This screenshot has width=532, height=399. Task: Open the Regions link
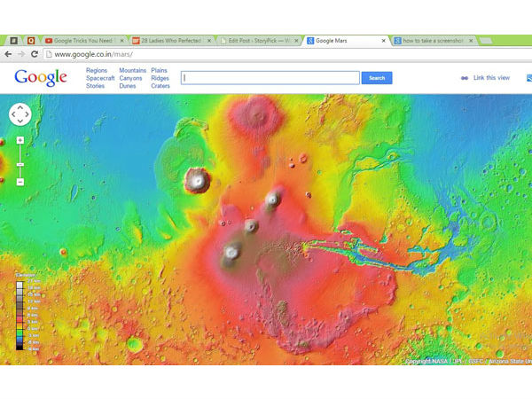tap(96, 70)
